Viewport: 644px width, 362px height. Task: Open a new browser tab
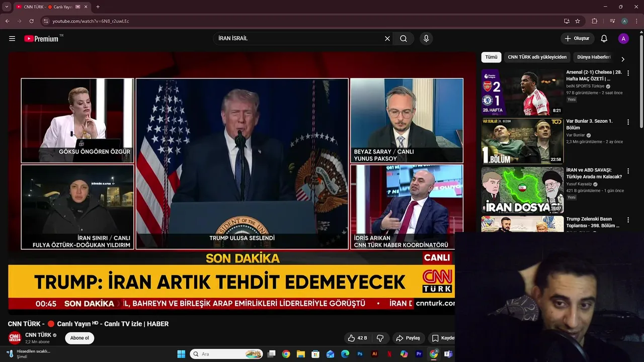[98, 7]
